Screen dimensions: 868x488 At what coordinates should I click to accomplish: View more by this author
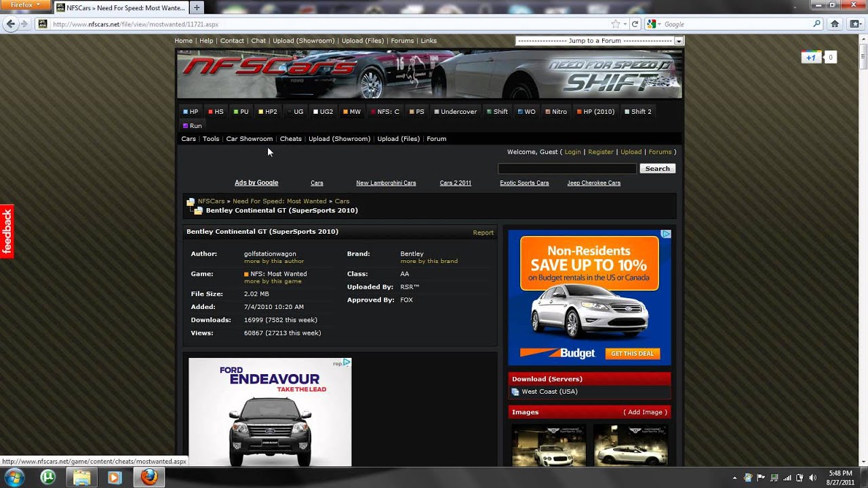tap(274, 261)
